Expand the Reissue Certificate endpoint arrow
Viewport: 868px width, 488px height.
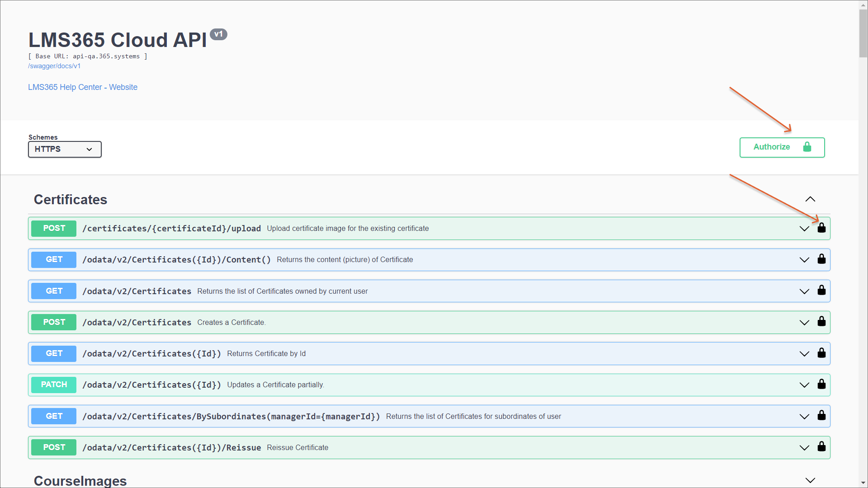pos(804,448)
